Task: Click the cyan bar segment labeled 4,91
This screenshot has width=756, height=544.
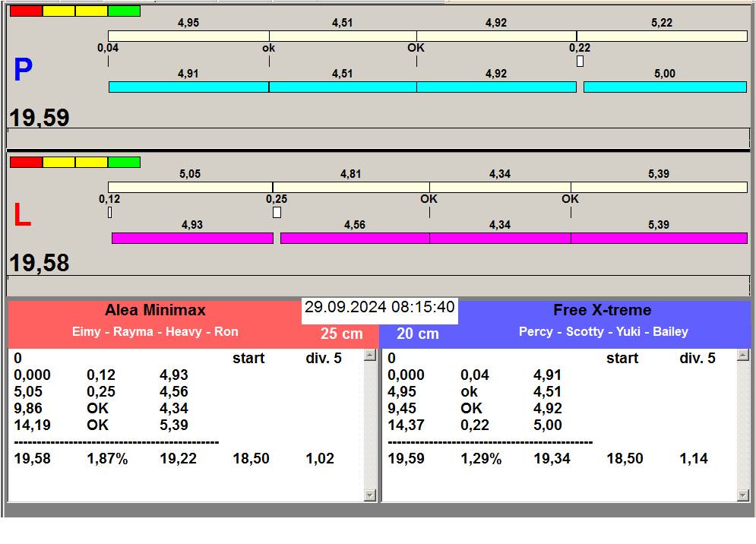Action: coord(188,87)
